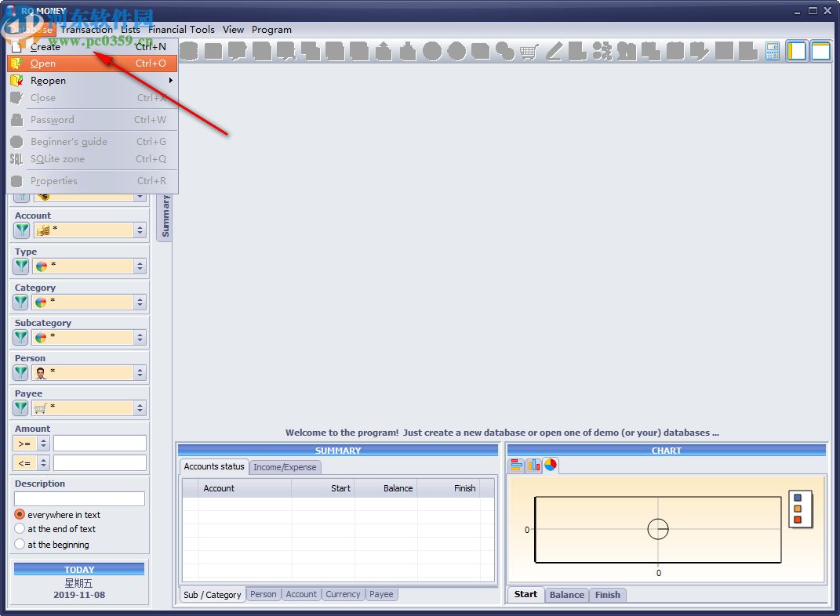
Task: Choose Open from the Database menu
Action: click(x=92, y=63)
